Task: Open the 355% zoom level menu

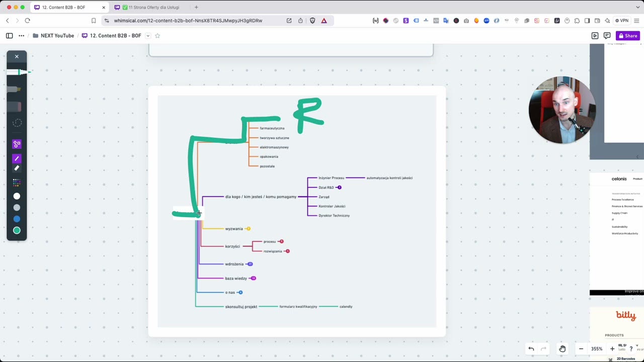Action: click(x=597, y=349)
